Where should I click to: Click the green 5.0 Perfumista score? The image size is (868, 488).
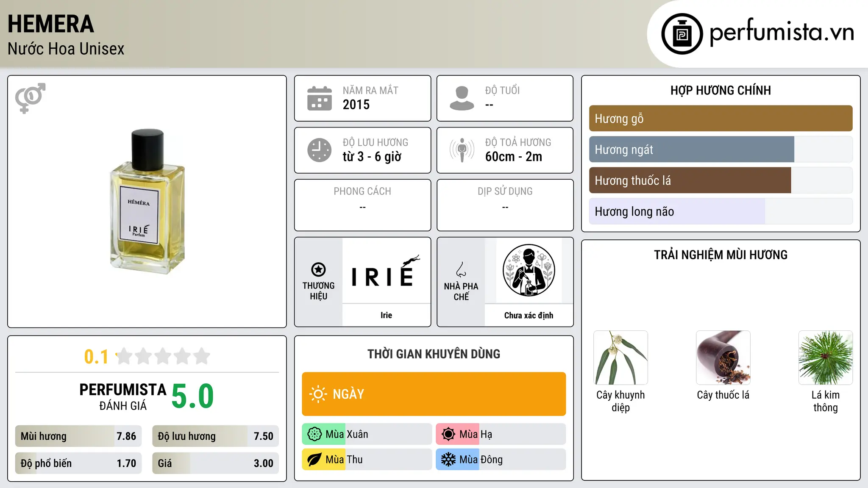193,396
